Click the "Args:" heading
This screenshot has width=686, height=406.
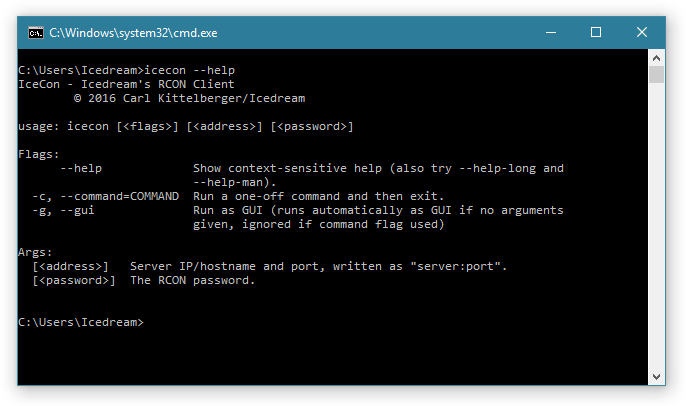click(36, 253)
